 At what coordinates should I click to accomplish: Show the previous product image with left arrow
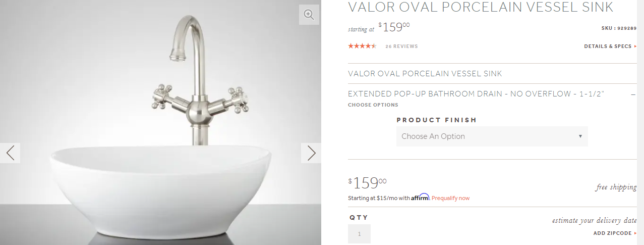pyautogui.click(x=10, y=153)
